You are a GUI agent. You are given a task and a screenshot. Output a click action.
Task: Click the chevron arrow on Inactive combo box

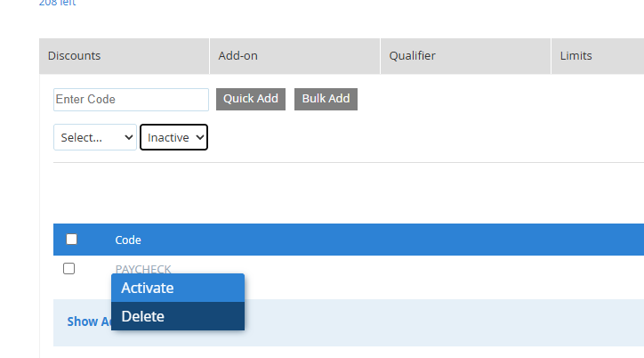(x=199, y=137)
